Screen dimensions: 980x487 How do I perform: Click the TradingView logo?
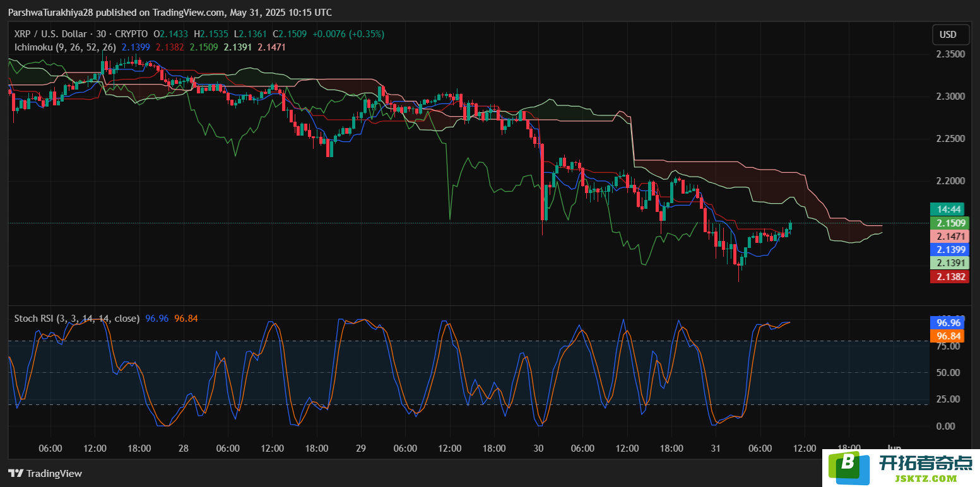pyautogui.click(x=45, y=473)
